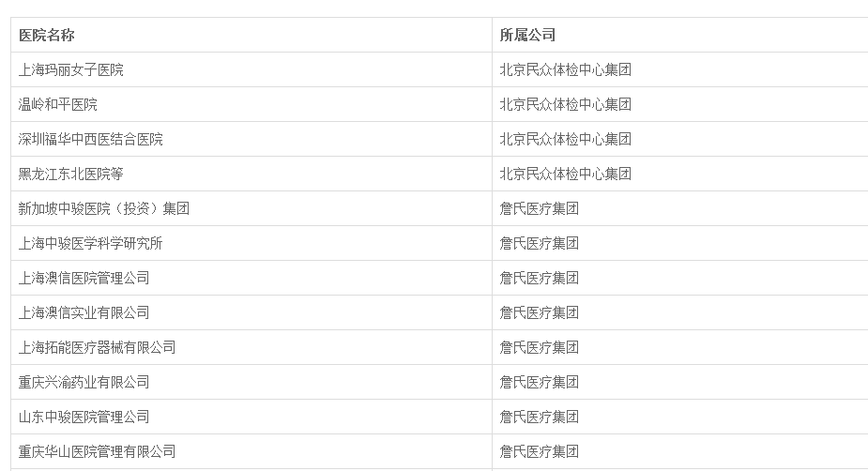The width and height of the screenshot is (868, 471).
Task: Click 北京民众体检中心集团 beside 温岭和平医院
Action: click(565, 104)
